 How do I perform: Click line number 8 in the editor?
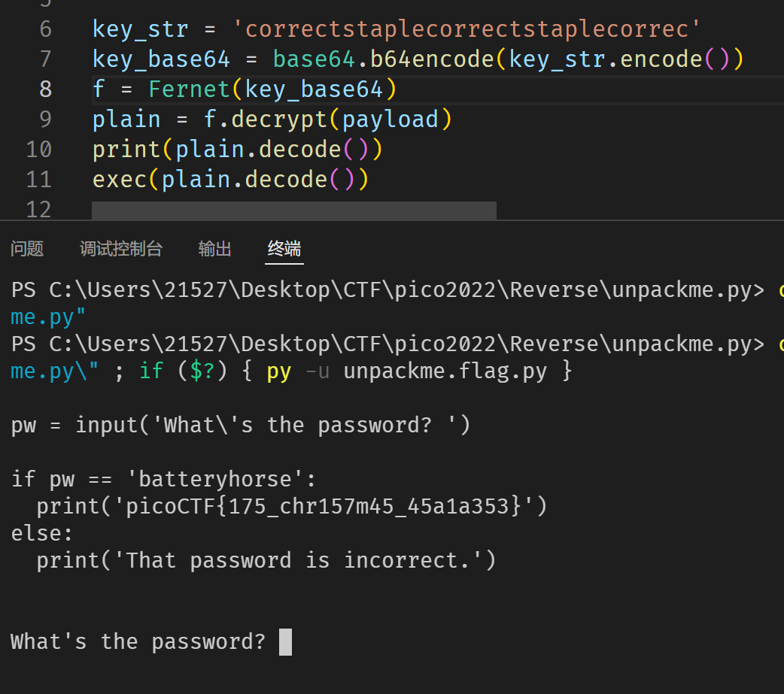click(44, 89)
